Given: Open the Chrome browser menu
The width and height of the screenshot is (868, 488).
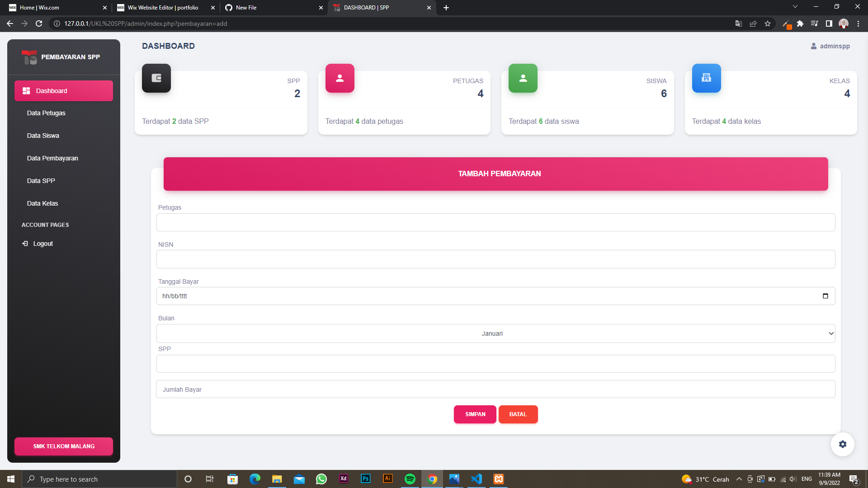Looking at the screenshot, I should pos(859,23).
